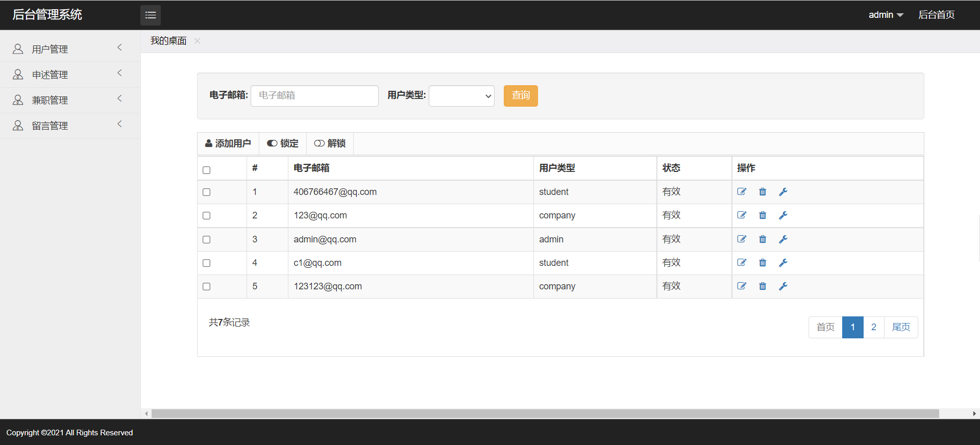The image size is (980, 445).
Task: Delete user 406766467@qq.com with trash icon
Action: tap(763, 192)
